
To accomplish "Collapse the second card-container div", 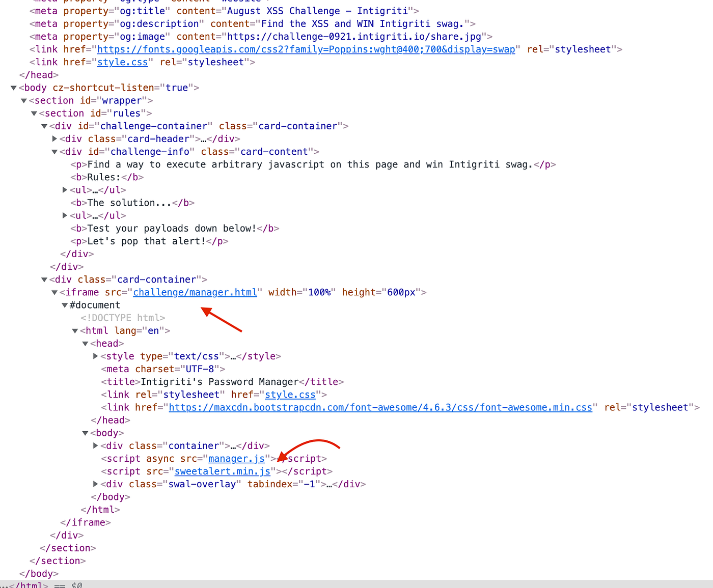I will pyautogui.click(x=44, y=279).
